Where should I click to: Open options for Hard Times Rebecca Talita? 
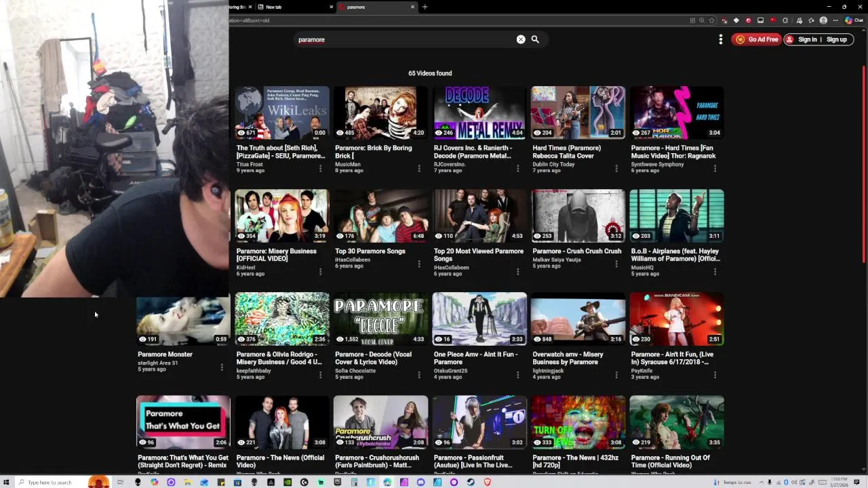pyautogui.click(x=616, y=168)
